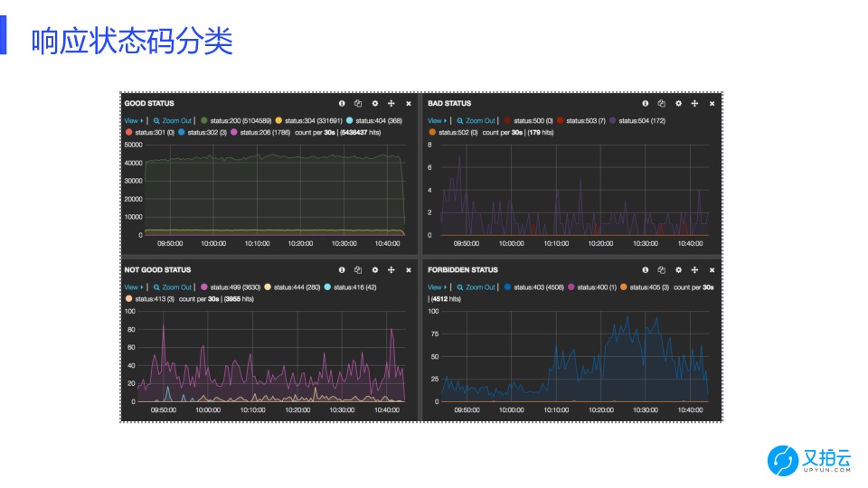Image resolution: width=868 pixels, height=488 pixels.
Task: Click Zoom Out in FORBIDDEN STATUS panel
Action: [x=476, y=287]
